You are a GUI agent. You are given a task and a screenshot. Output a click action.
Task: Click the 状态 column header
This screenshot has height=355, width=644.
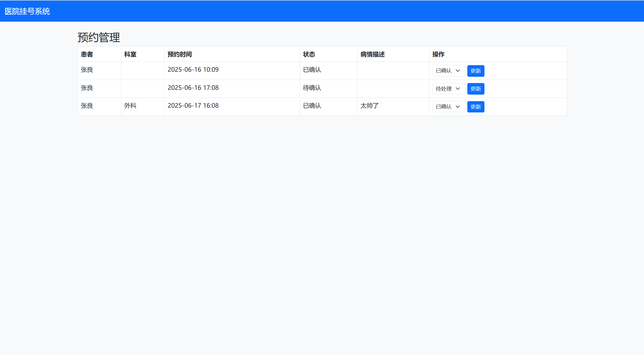coord(309,54)
